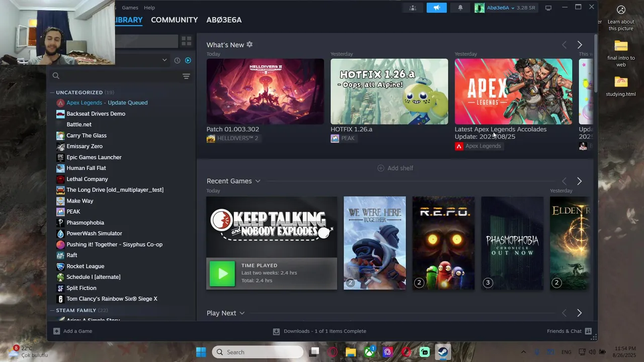Select PowerWash Simulator

click(94, 233)
